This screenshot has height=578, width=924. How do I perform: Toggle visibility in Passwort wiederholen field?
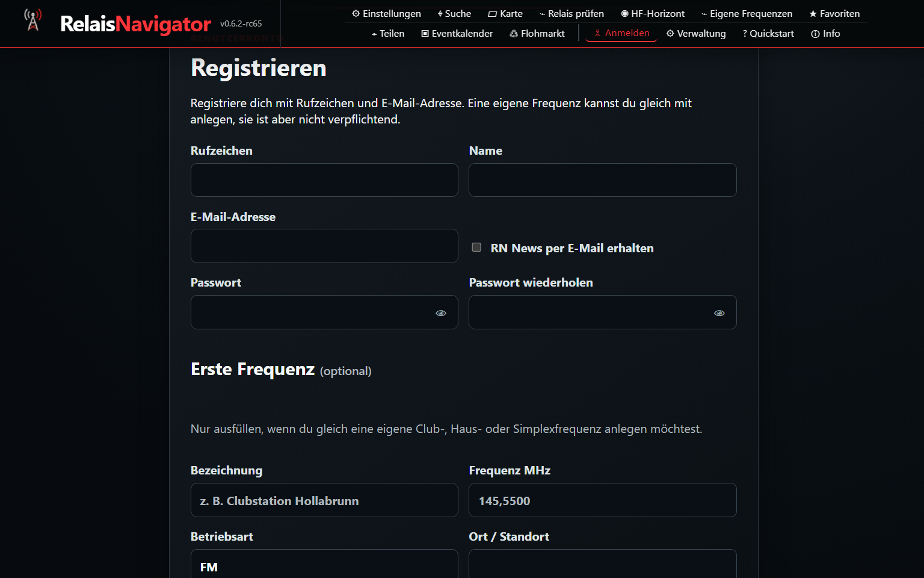(x=719, y=313)
